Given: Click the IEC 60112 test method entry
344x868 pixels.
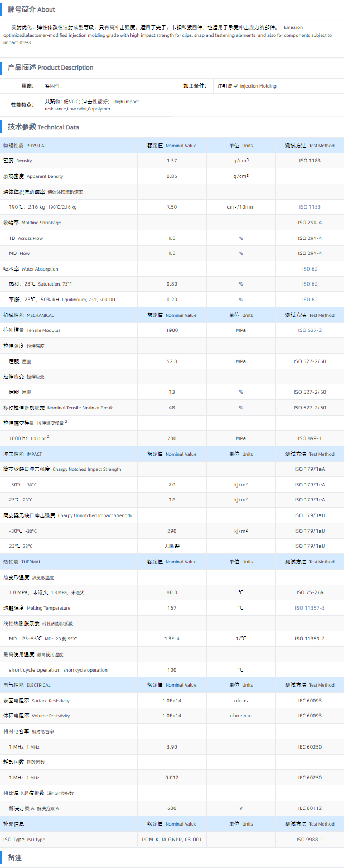Looking at the screenshot, I should pos(309,808).
